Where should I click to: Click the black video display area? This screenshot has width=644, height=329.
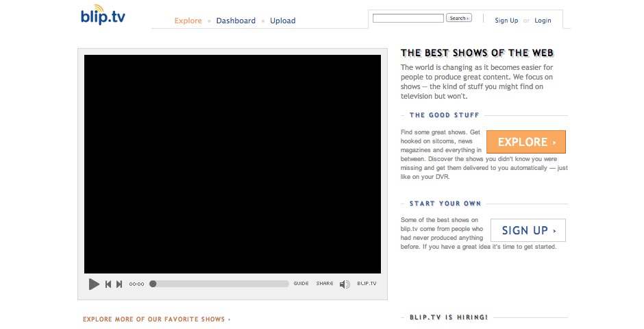point(232,164)
